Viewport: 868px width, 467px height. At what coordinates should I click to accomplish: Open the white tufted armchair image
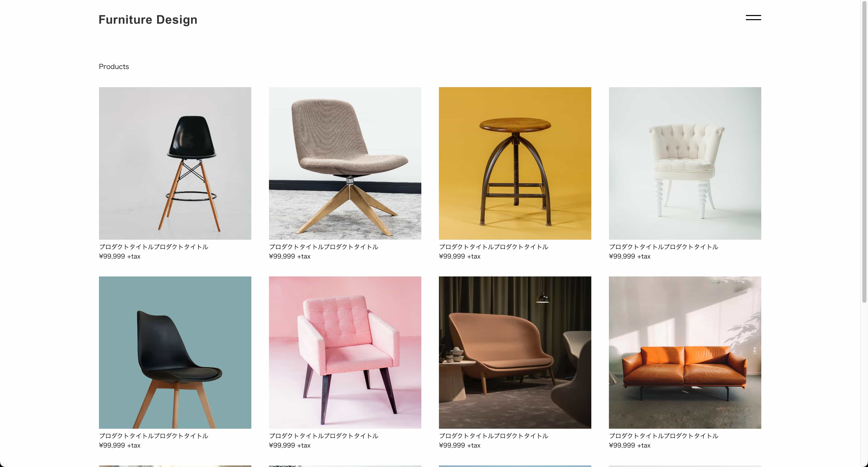tap(685, 163)
